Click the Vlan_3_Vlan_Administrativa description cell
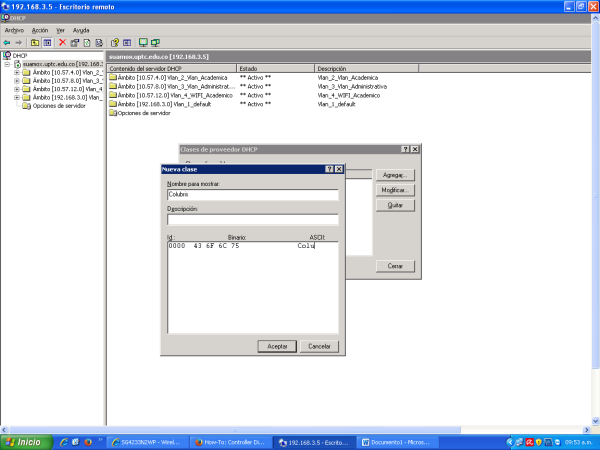This screenshot has height=450, width=600. pyautogui.click(x=352, y=86)
